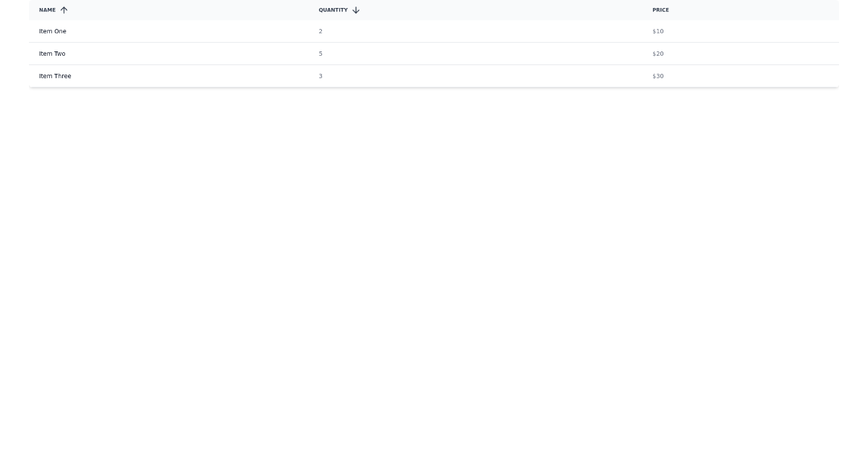Click the Item One name cell

[x=52, y=31]
